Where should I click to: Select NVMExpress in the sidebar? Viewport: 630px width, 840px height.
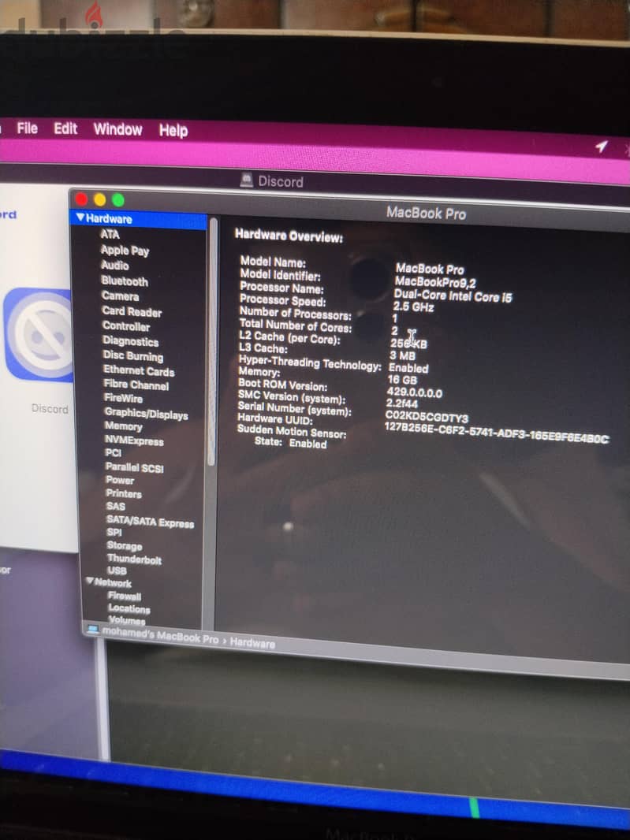point(134,441)
